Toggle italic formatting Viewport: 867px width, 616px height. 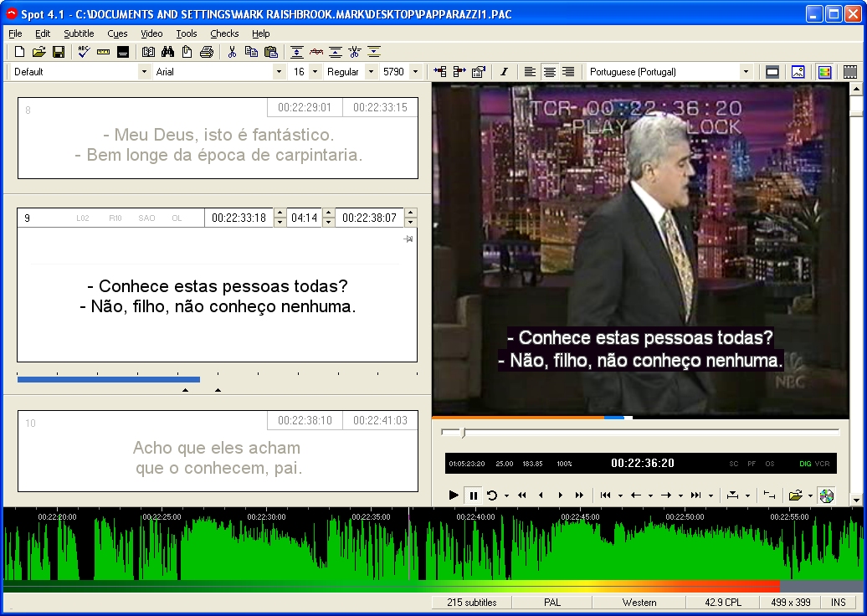point(504,72)
